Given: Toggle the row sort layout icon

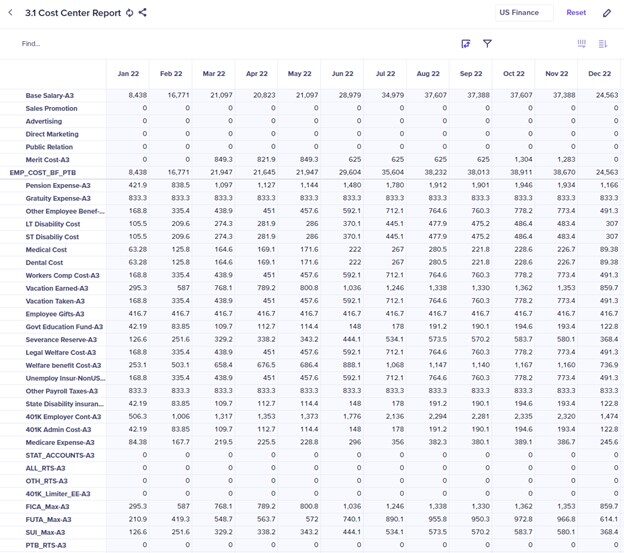Looking at the screenshot, I should pos(603,44).
